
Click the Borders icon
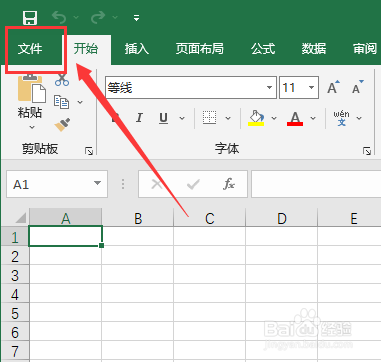click(x=210, y=118)
